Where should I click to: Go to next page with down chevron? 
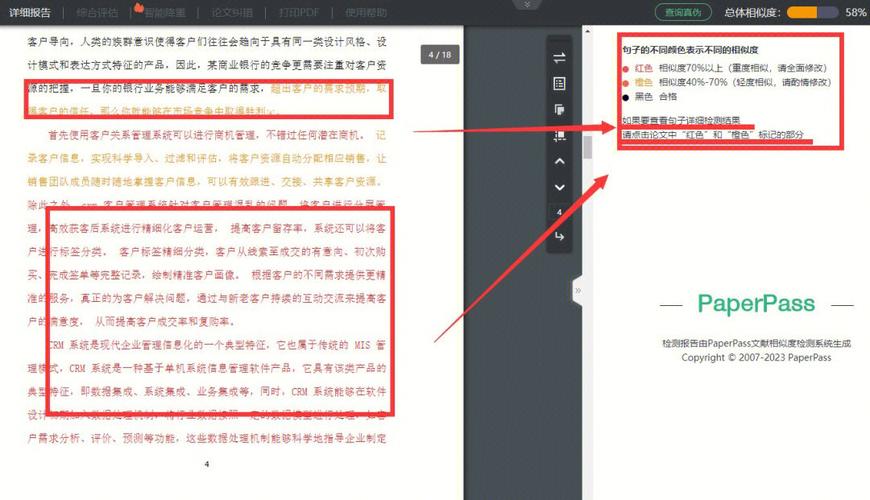coord(559,188)
